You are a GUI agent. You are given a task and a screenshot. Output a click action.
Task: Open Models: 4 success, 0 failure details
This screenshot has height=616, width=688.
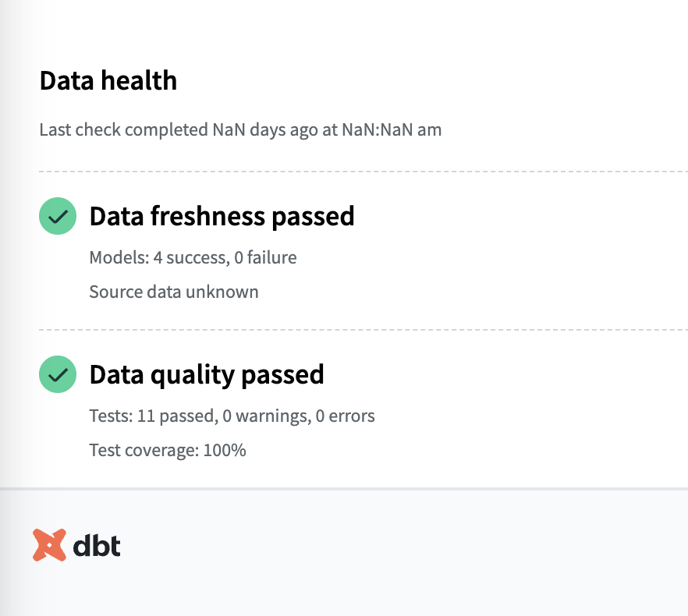tap(193, 257)
